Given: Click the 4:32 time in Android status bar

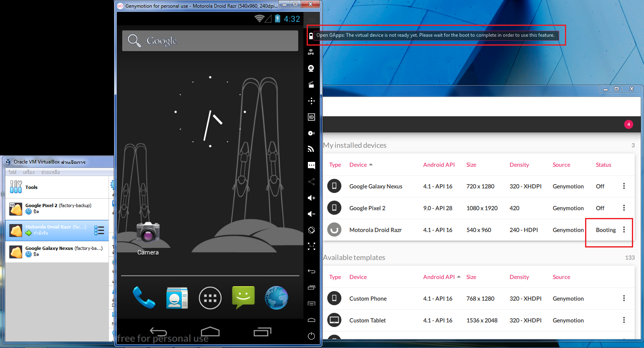Looking at the screenshot, I should click(x=292, y=19).
